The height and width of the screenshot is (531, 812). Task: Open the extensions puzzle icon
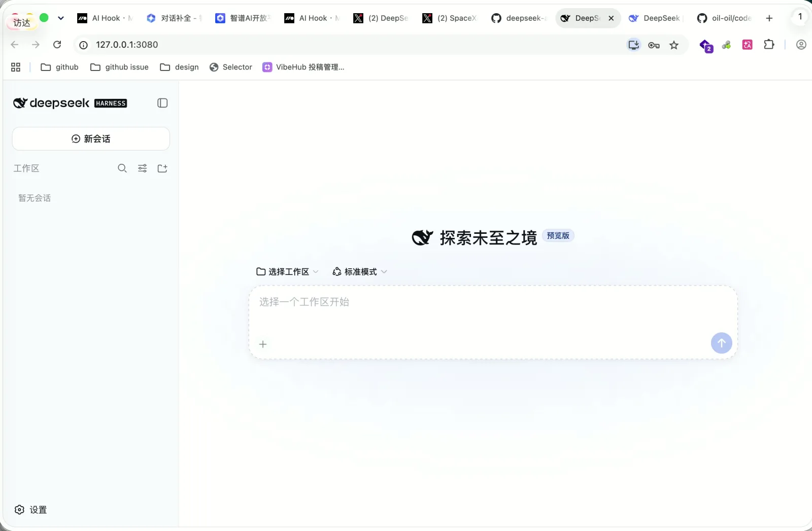pos(769,45)
